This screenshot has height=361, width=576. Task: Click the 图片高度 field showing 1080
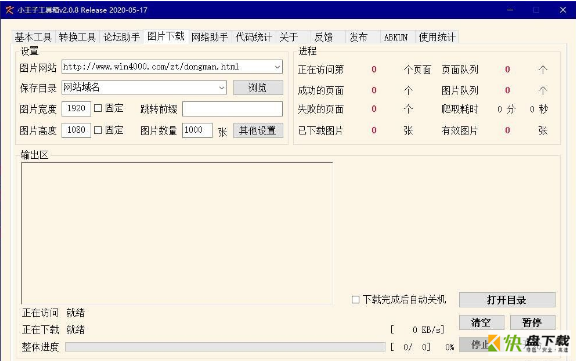(x=76, y=130)
